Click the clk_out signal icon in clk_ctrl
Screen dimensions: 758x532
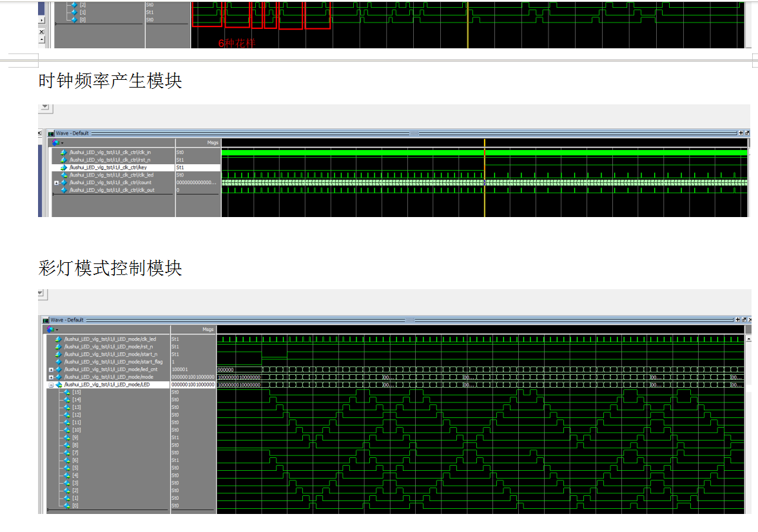pos(63,190)
